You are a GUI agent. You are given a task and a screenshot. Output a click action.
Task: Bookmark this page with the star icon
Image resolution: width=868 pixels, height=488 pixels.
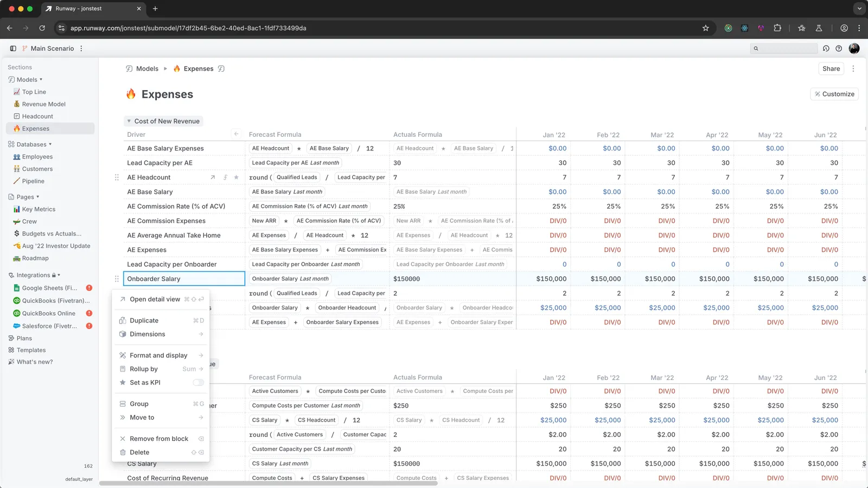(706, 28)
